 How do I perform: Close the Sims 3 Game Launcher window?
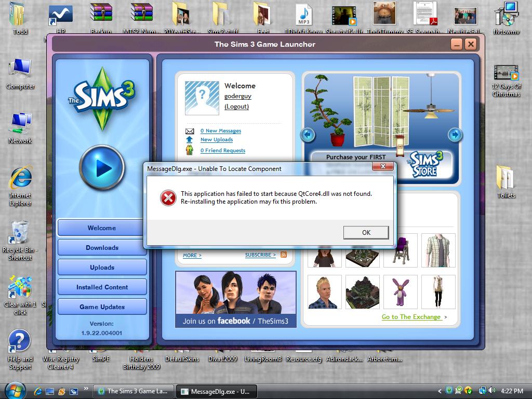tap(471, 45)
